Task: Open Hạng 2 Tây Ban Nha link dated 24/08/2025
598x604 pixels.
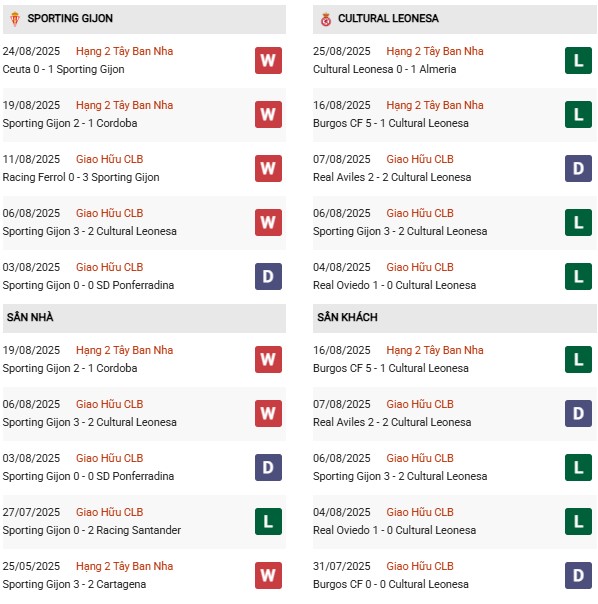Action: 124,51
